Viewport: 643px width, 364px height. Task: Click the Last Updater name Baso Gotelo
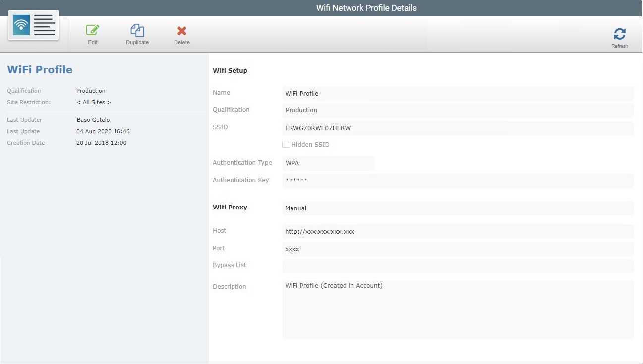coord(93,119)
